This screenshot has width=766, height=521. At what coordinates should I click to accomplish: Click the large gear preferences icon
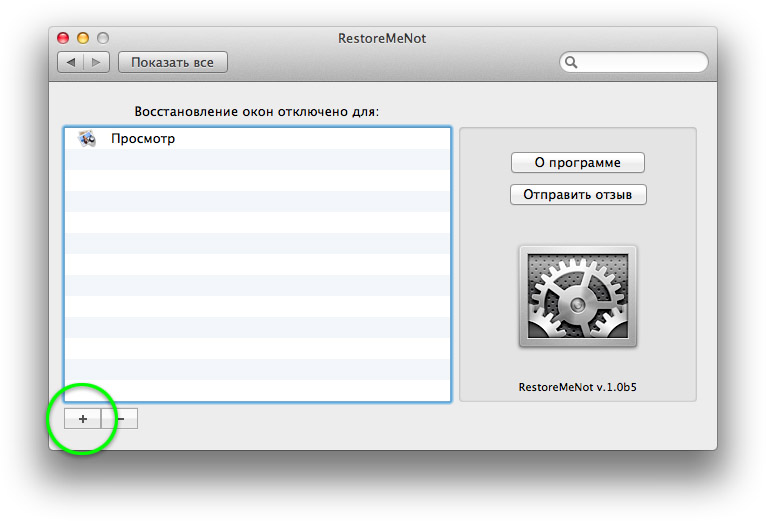[x=578, y=296]
